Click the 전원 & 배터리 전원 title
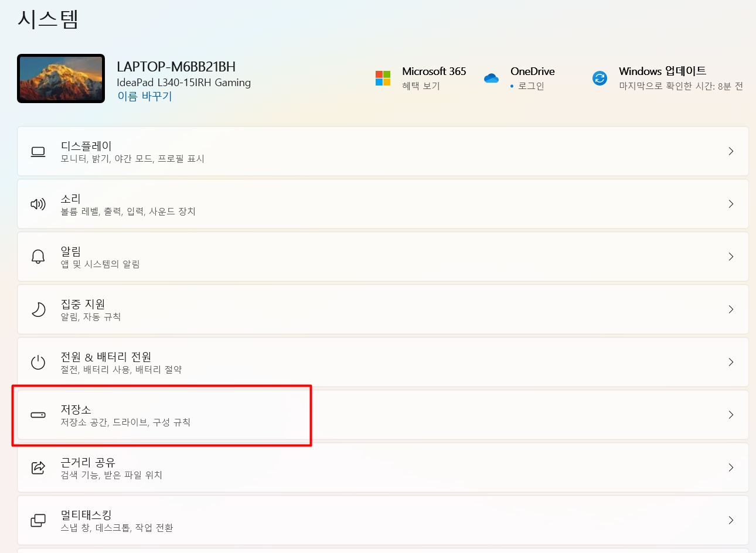Image resolution: width=756 pixels, height=553 pixels. (106, 357)
